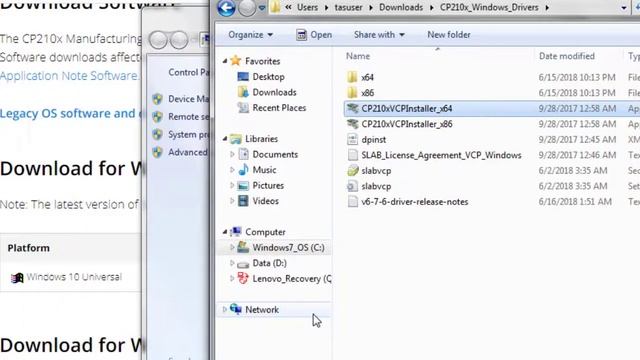
Task: Open Recent Places in Favorites
Action: coord(279,108)
